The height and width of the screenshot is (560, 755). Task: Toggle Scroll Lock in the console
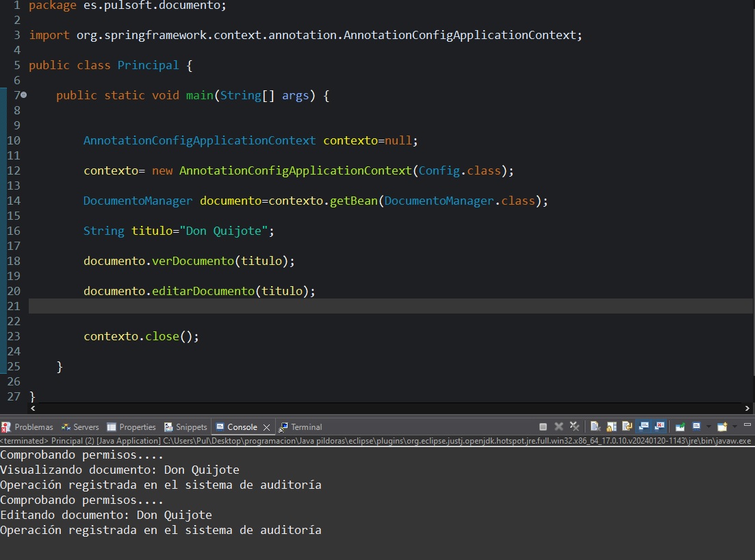click(611, 427)
